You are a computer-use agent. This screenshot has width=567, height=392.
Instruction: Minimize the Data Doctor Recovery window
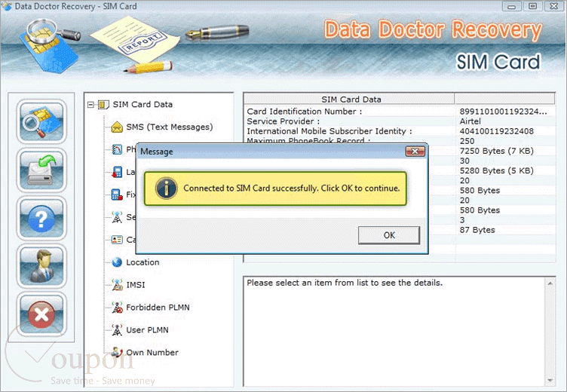(x=511, y=6)
